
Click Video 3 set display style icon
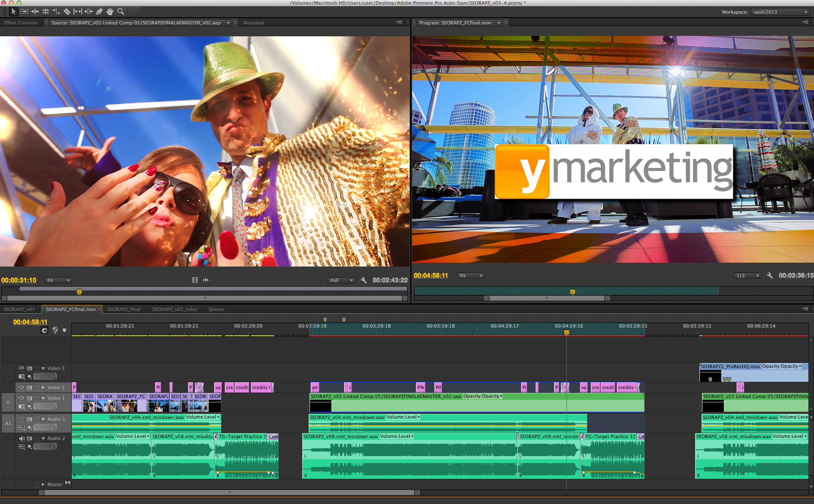22,376
